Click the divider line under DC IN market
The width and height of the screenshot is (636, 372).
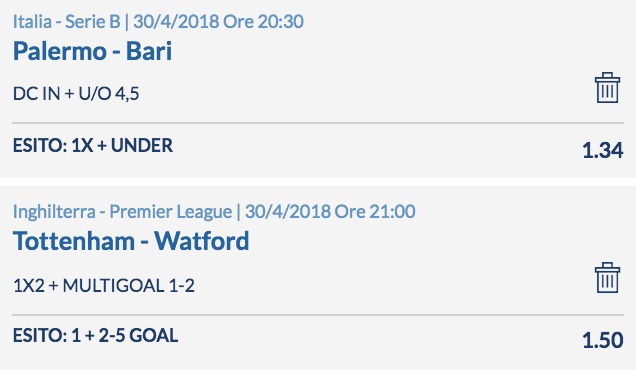click(x=318, y=123)
